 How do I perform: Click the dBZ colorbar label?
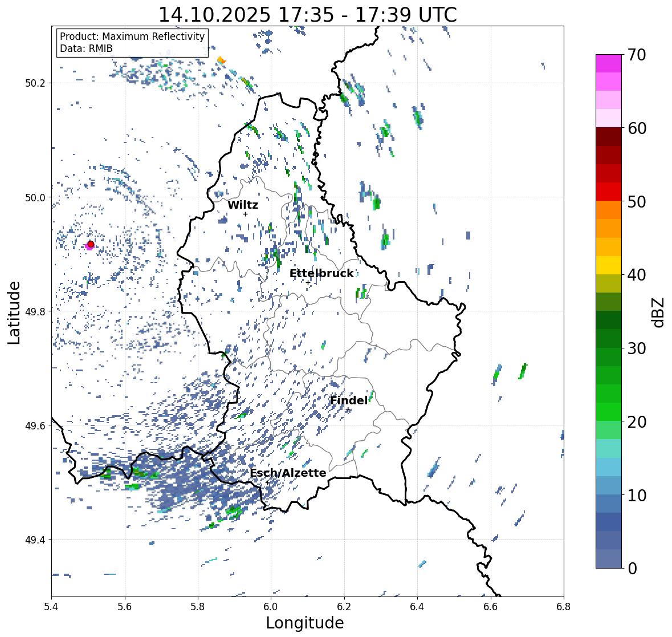659,312
